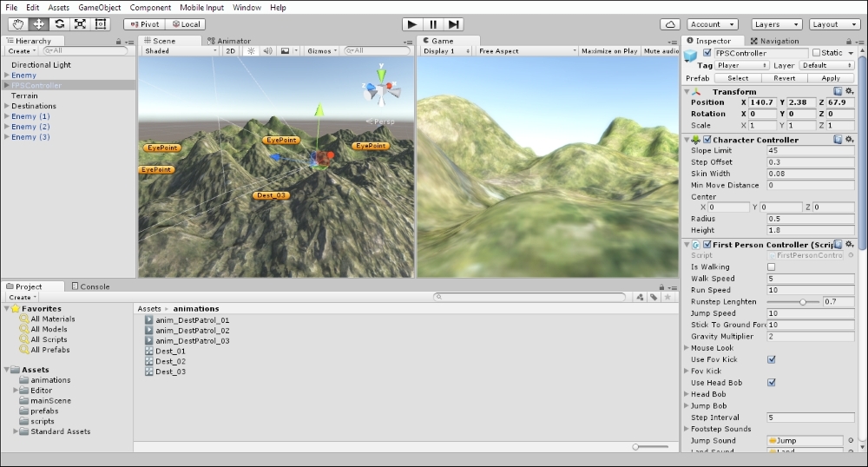This screenshot has width=868, height=467.
Task: Select the Move tool
Action: [x=39, y=24]
